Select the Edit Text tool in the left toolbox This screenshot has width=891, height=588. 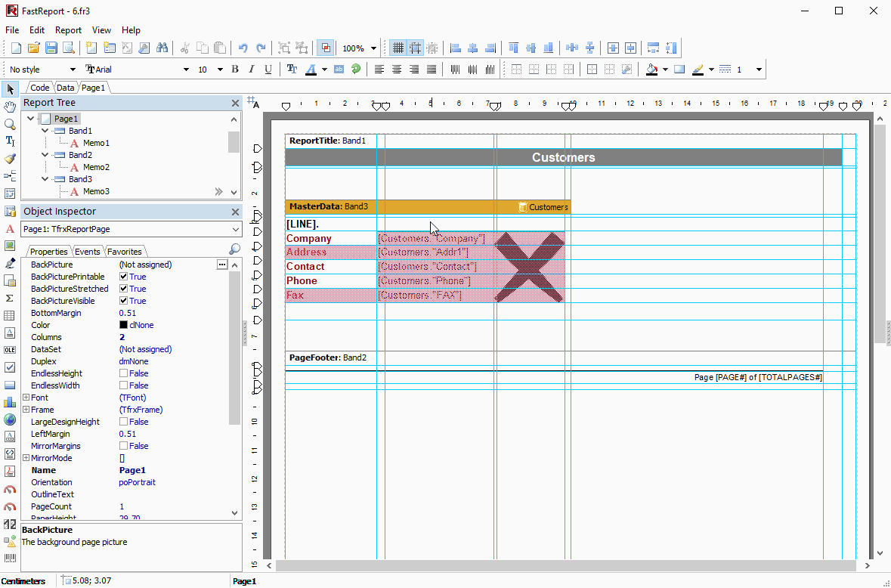pyautogui.click(x=10, y=141)
